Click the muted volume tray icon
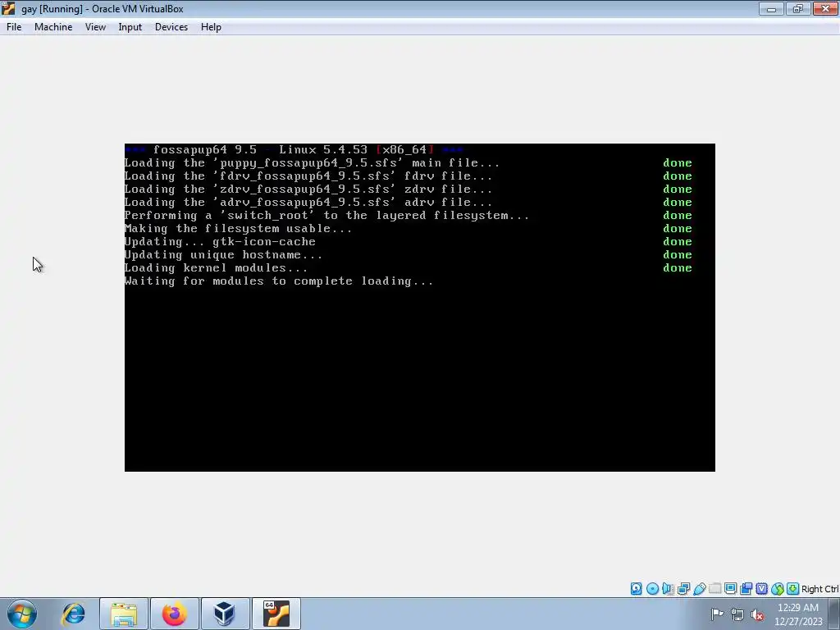Screen dimensions: 840x630 pos(757,614)
